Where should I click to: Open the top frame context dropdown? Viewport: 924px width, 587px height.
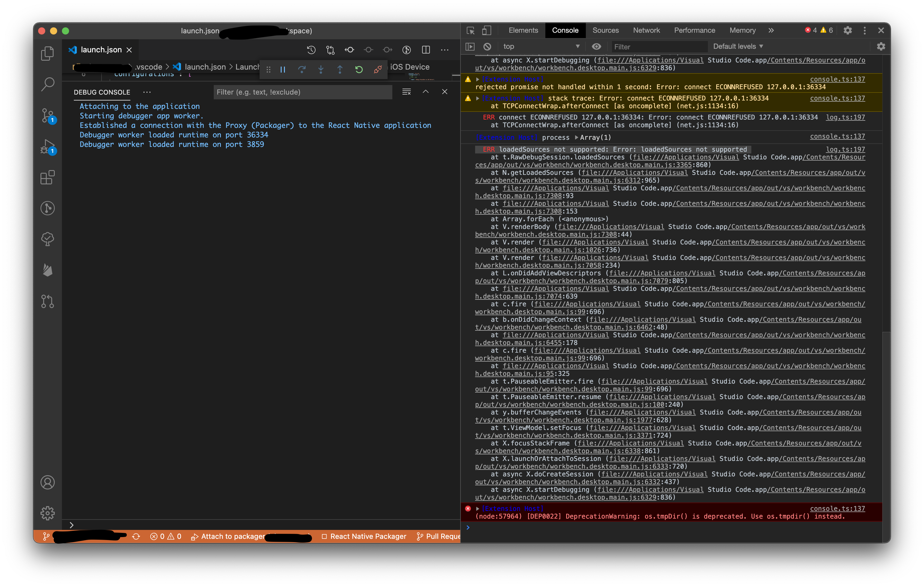541,46
